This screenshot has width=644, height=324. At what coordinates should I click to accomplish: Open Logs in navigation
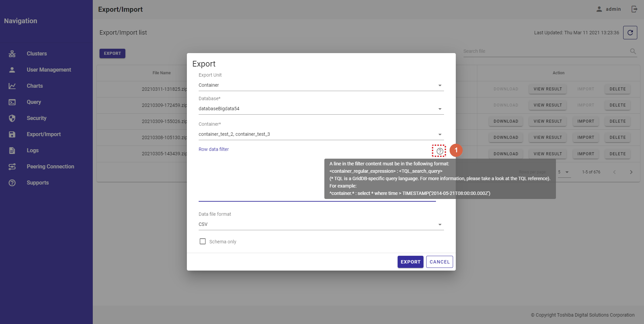pos(33,151)
